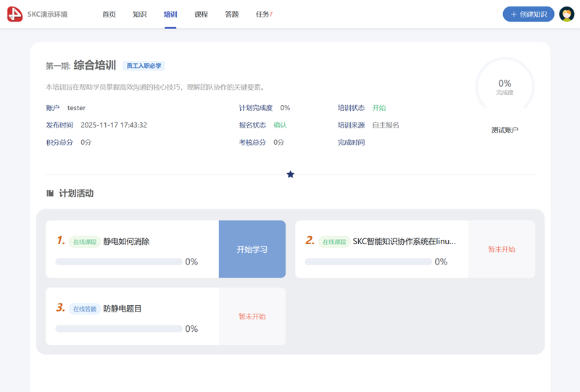Click the 员工入职必学 tag badge
The image size is (580, 392).
click(144, 66)
